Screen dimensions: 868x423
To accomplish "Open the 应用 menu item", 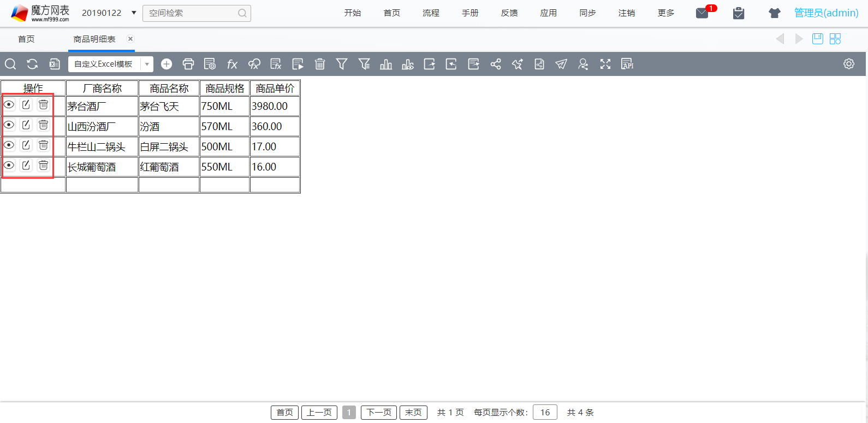I will (549, 13).
